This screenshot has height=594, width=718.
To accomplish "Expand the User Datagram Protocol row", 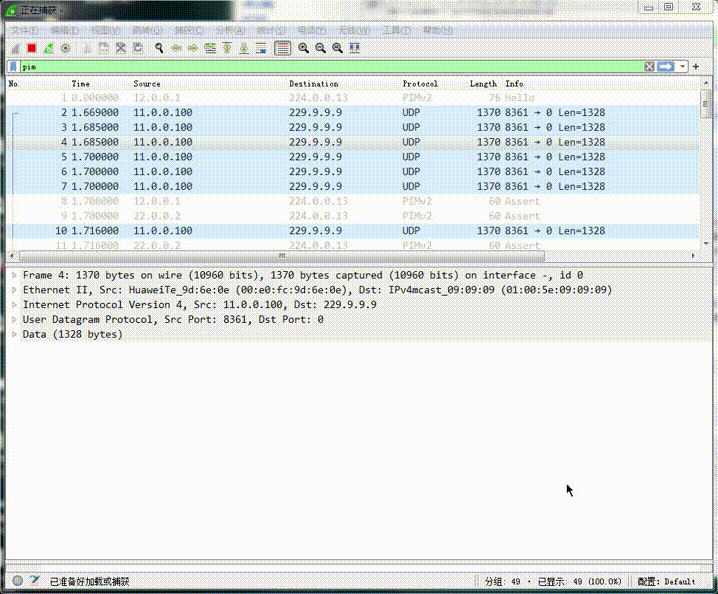I will click(14, 319).
